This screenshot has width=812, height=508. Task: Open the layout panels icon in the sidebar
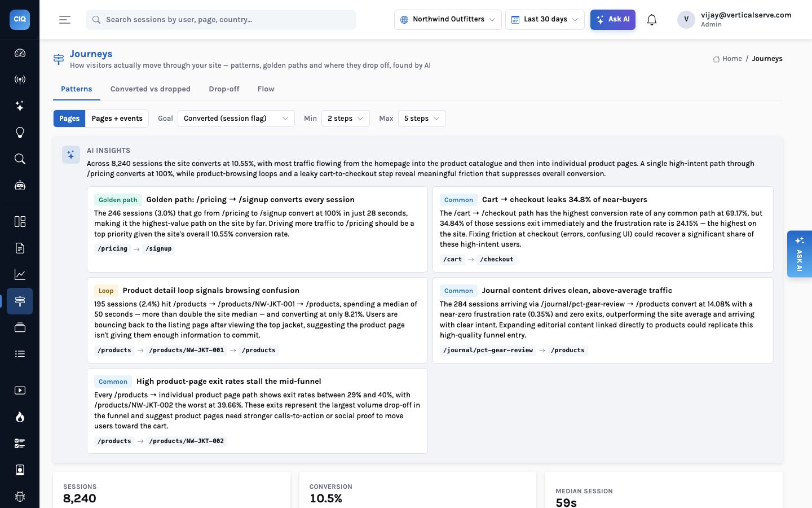[x=20, y=221]
